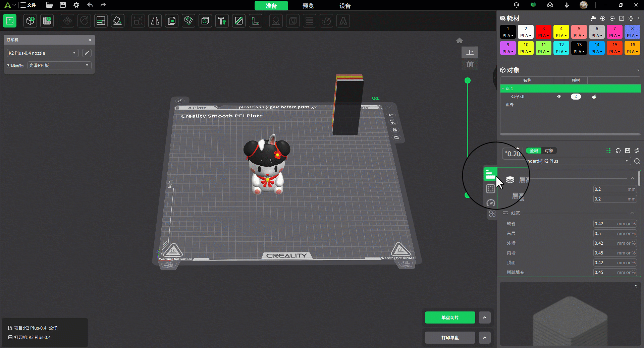The height and width of the screenshot is (348, 644).
Task: Collapse the 线宽 section
Action: (632, 213)
